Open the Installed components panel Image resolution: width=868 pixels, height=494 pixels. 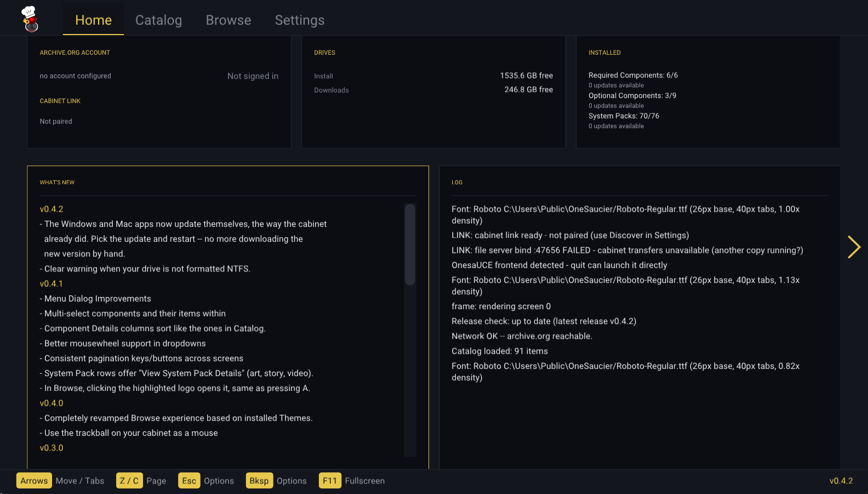click(708, 92)
